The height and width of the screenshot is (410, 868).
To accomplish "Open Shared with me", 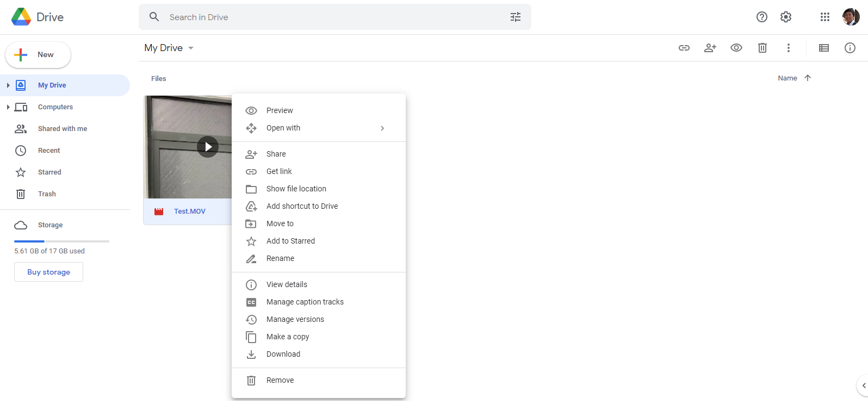I will [x=65, y=129].
